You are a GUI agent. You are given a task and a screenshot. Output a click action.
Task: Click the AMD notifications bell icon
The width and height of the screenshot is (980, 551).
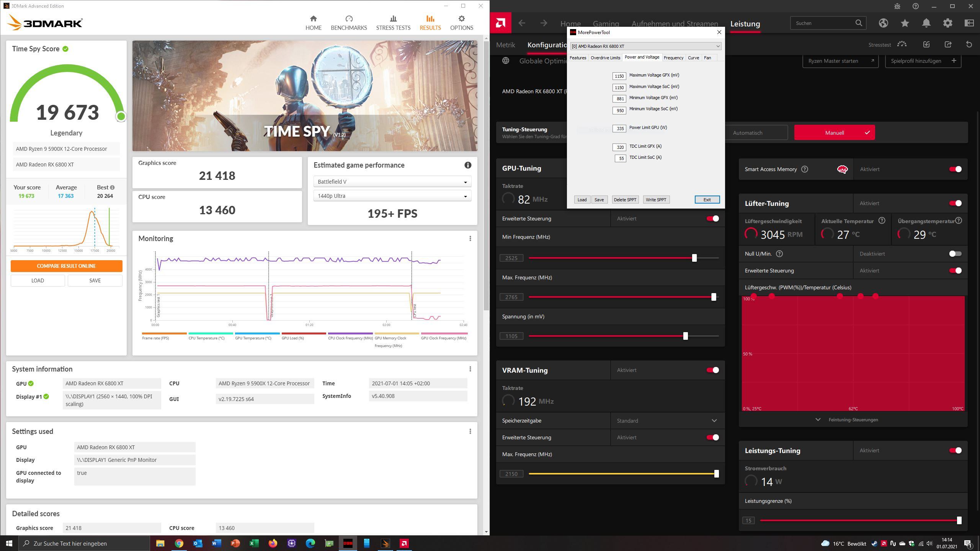point(926,23)
